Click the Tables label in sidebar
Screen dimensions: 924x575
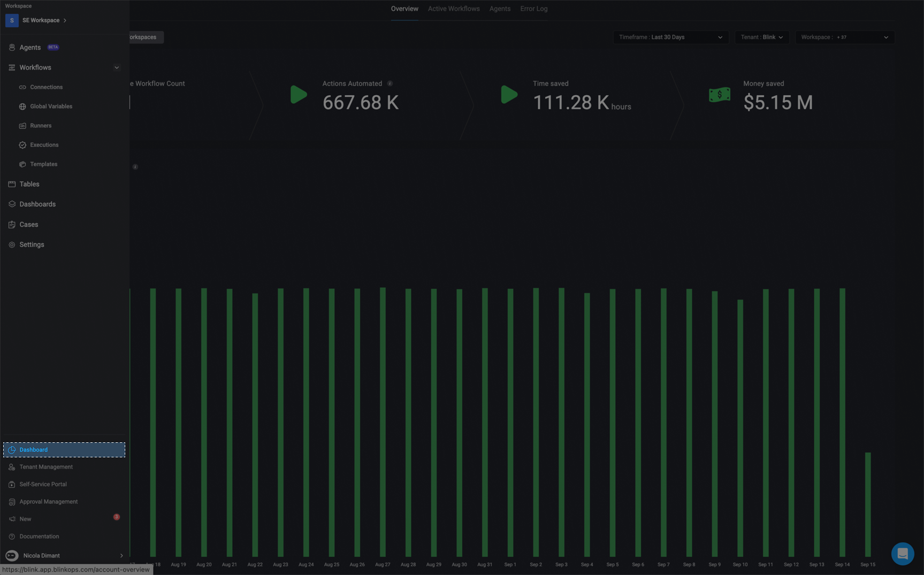[x=29, y=184]
